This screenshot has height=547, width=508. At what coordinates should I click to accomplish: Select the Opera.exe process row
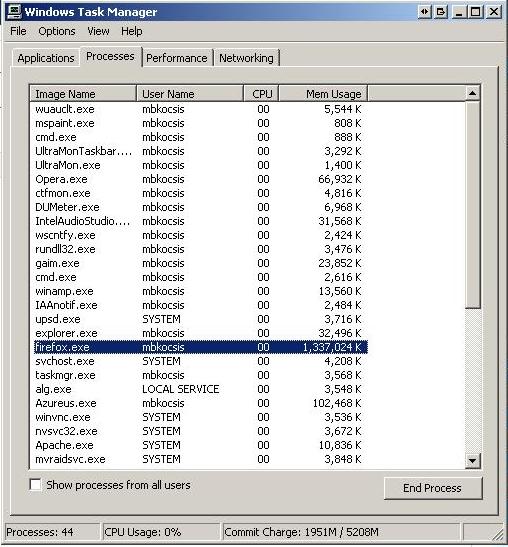coord(201,179)
